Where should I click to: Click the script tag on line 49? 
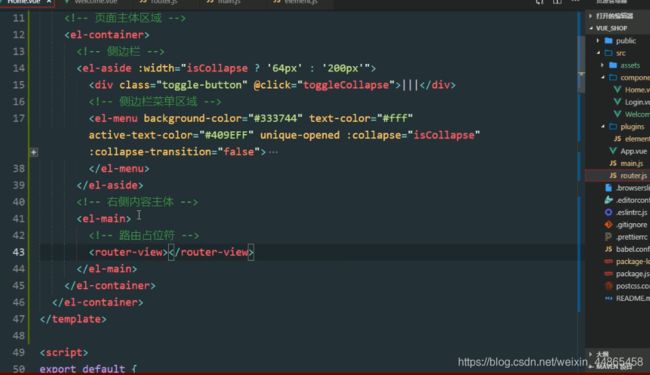[64, 353]
